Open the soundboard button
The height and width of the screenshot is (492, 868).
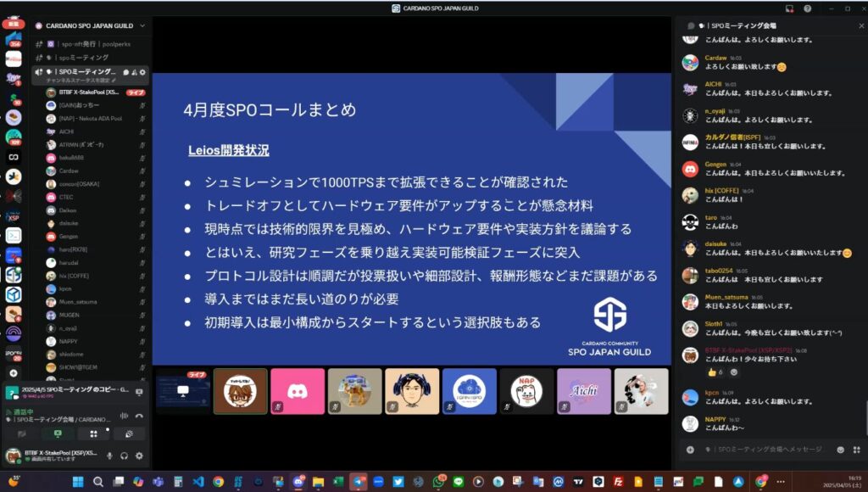tap(129, 433)
